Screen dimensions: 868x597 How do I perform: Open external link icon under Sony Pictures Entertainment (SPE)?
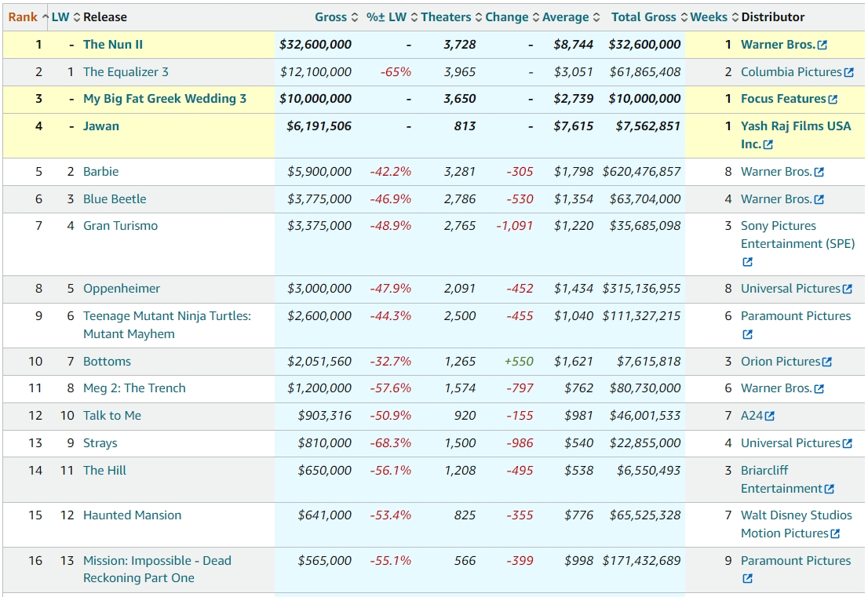click(747, 262)
